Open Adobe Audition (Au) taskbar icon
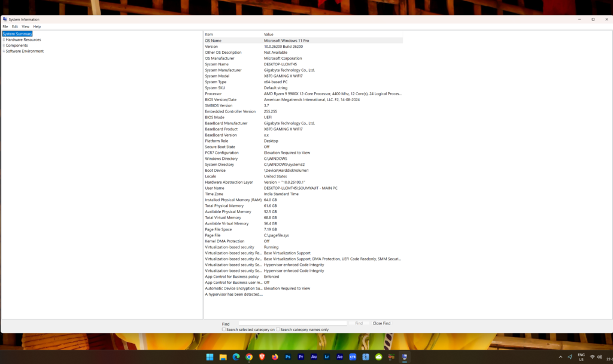The image size is (613, 364). pos(314,357)
